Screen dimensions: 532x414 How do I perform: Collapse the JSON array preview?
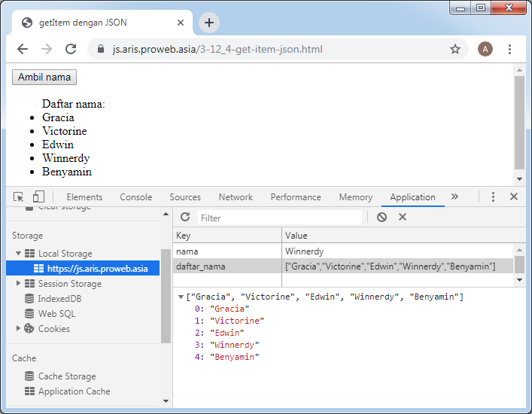click(x=181, y=297)
